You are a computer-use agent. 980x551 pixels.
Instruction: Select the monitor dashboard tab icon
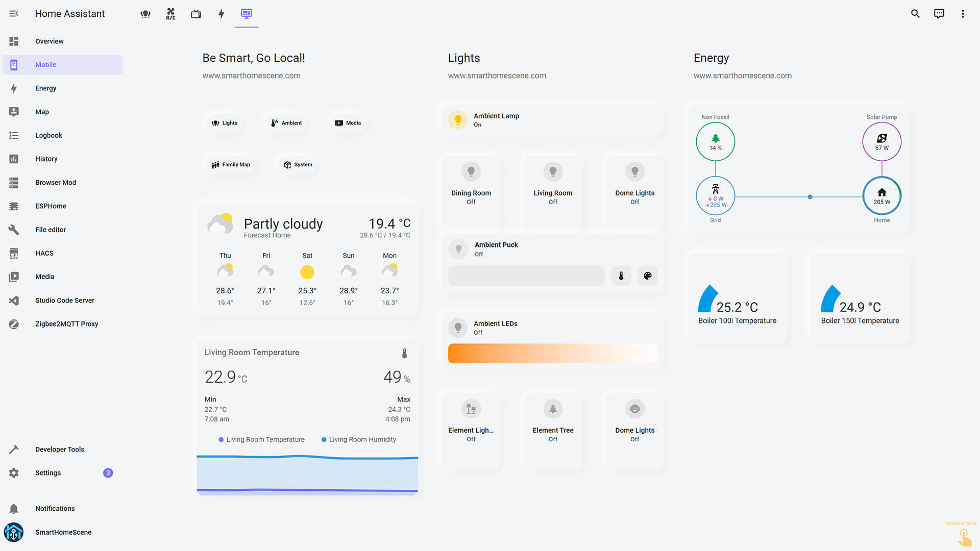click(x=247, y=14)
